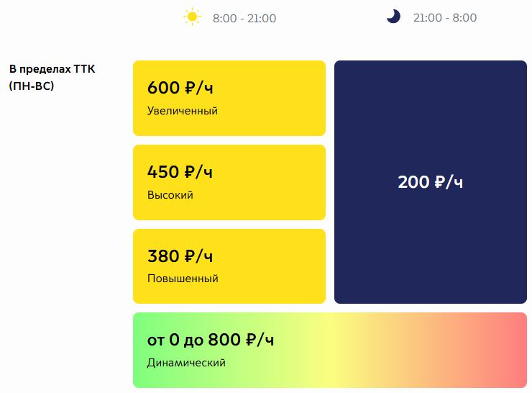Click the yellow sun daytime icon
Image resolution: width=532 pixels, height=393 pixels.
point(192,17)
